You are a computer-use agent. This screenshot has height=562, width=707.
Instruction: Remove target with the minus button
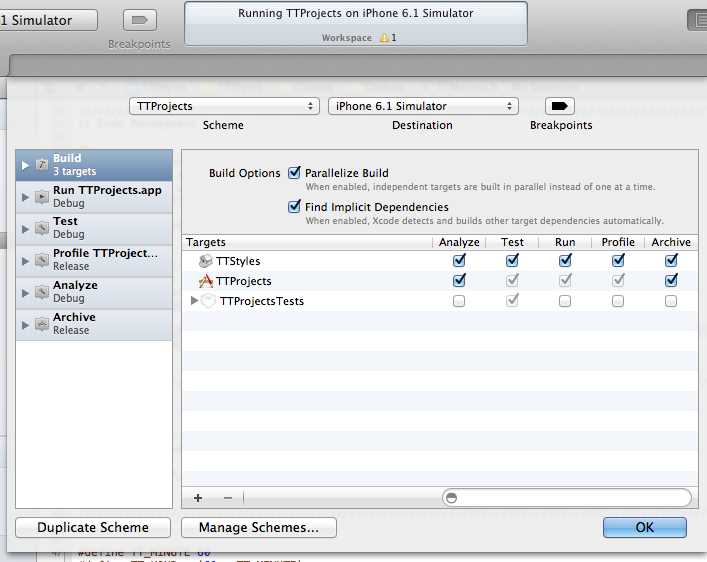coord(228,498)
